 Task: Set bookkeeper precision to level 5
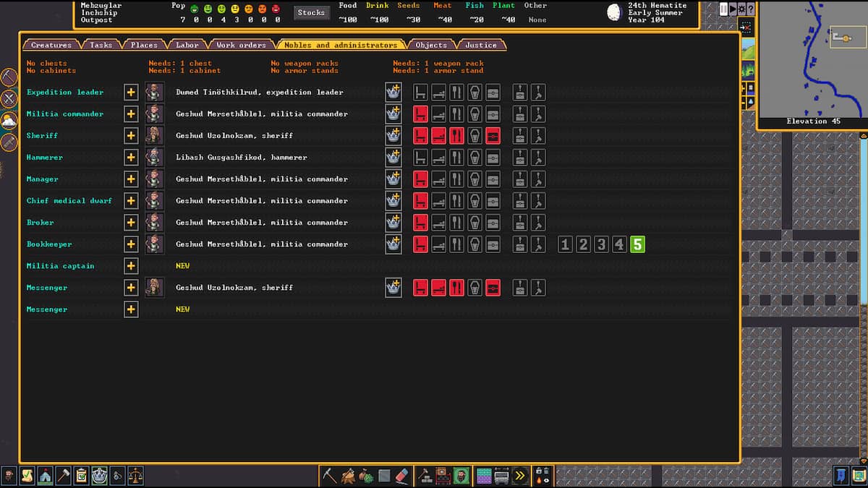[x=637, y=244]
